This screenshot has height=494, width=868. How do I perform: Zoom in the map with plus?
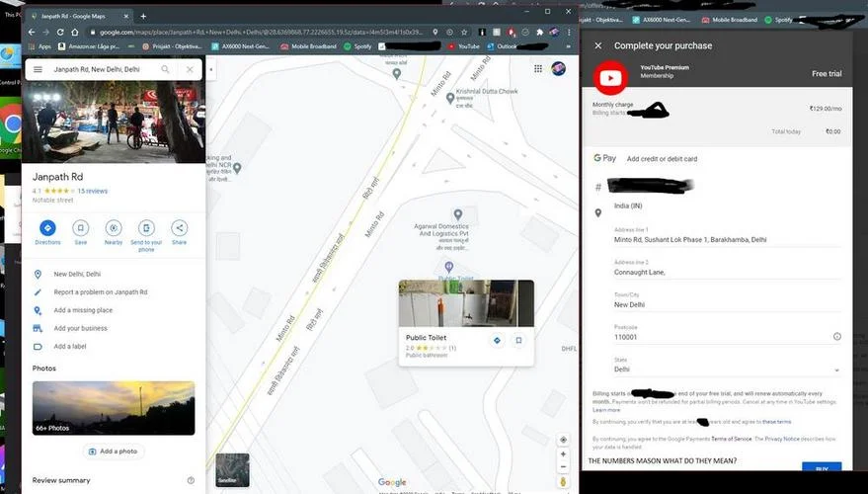(563, 454)
